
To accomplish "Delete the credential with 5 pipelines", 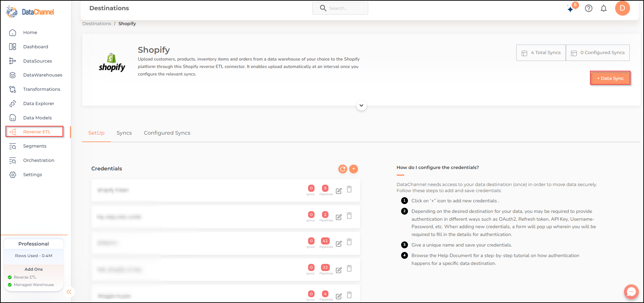I will click(x=349, y=189).
